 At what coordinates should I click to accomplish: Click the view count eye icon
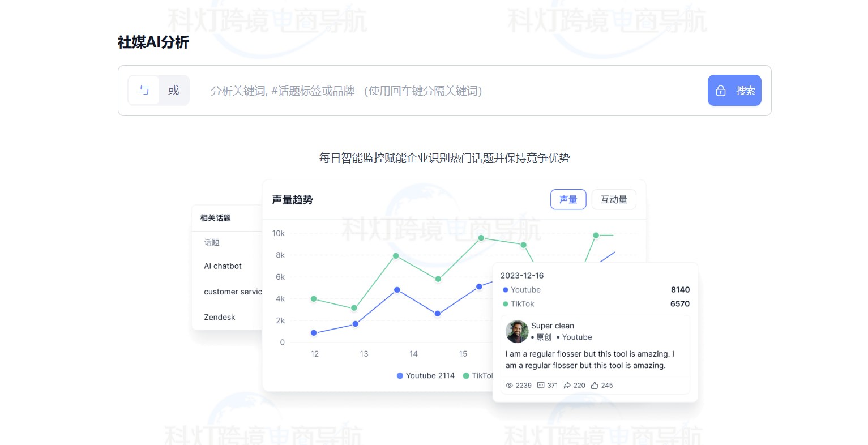(x=509, y=386)
